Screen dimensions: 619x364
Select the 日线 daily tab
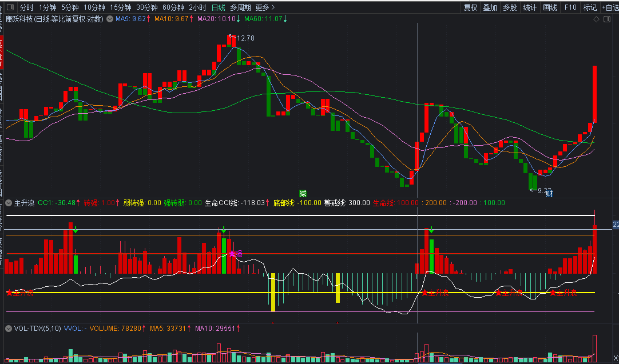(x=219, y=7)
